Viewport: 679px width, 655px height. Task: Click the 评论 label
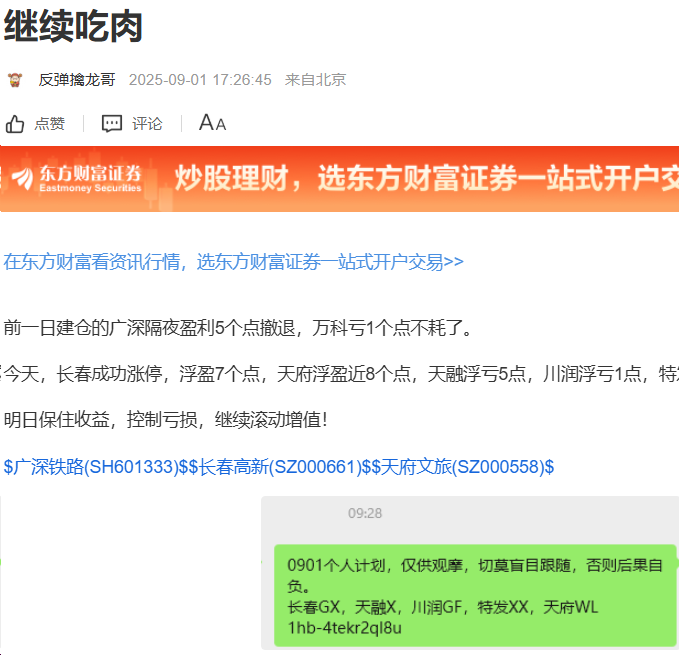click(147, 124)
